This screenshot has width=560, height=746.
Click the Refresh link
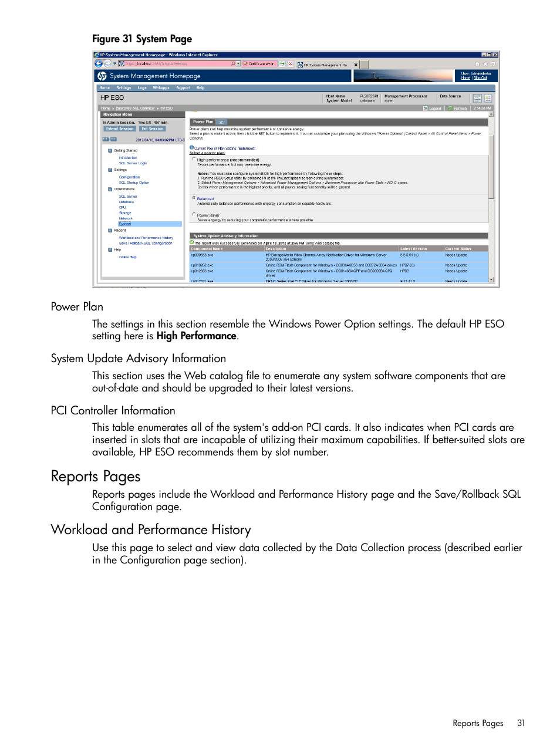pos(460,109)
